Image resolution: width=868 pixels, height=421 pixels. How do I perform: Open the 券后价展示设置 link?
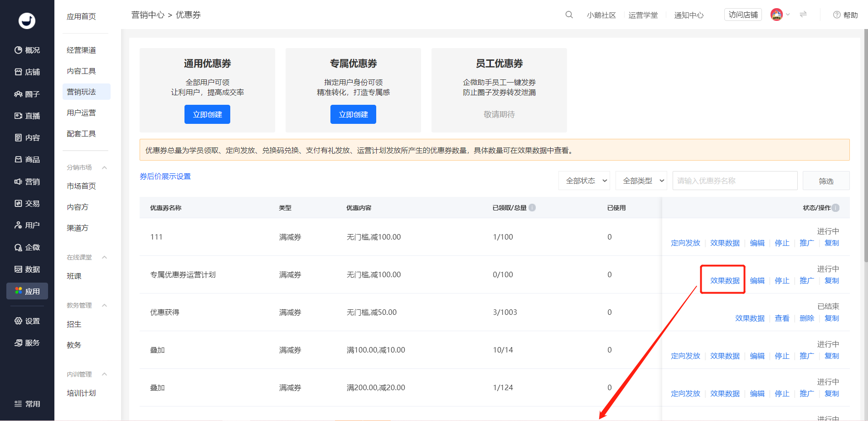tap(165, 176)
